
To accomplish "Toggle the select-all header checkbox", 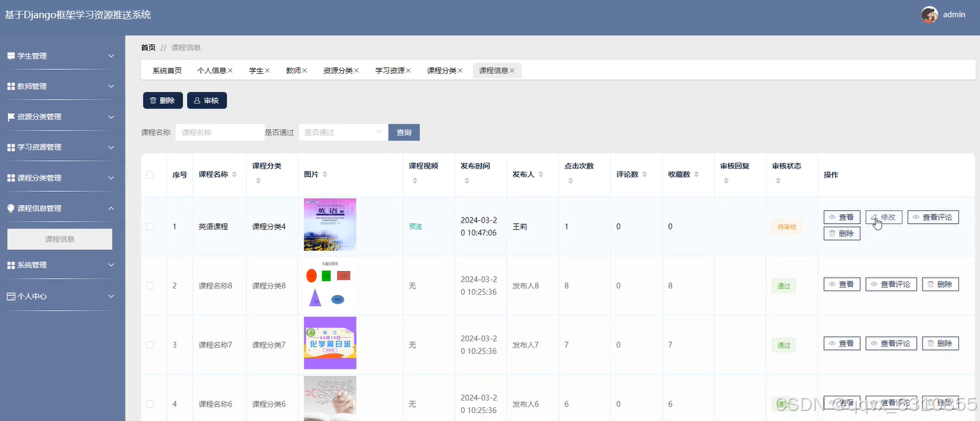I will 150,175.
